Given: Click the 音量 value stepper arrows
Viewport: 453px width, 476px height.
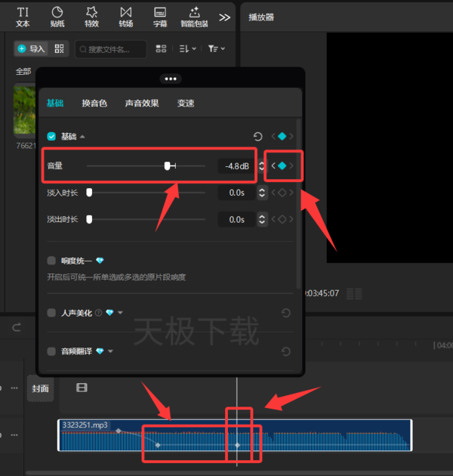Looking at the screenshot, I should coord(261,166).
